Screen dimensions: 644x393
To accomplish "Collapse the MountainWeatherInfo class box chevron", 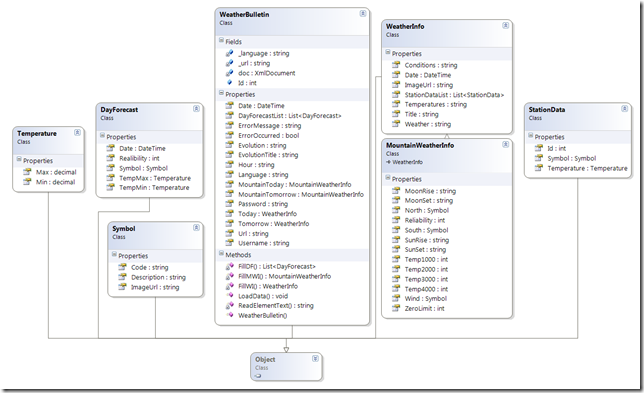I will point(505,145).
